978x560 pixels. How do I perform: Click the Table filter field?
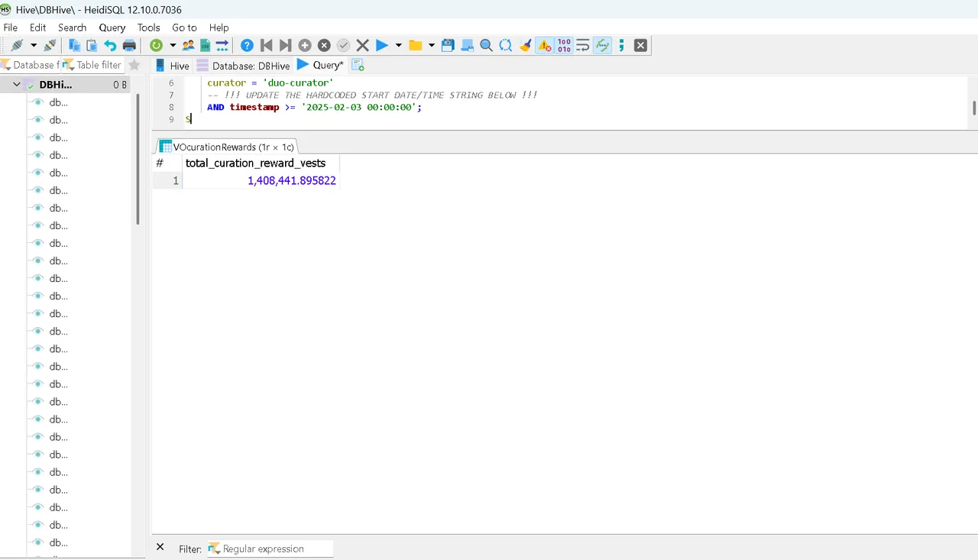[x=92, y=65]
